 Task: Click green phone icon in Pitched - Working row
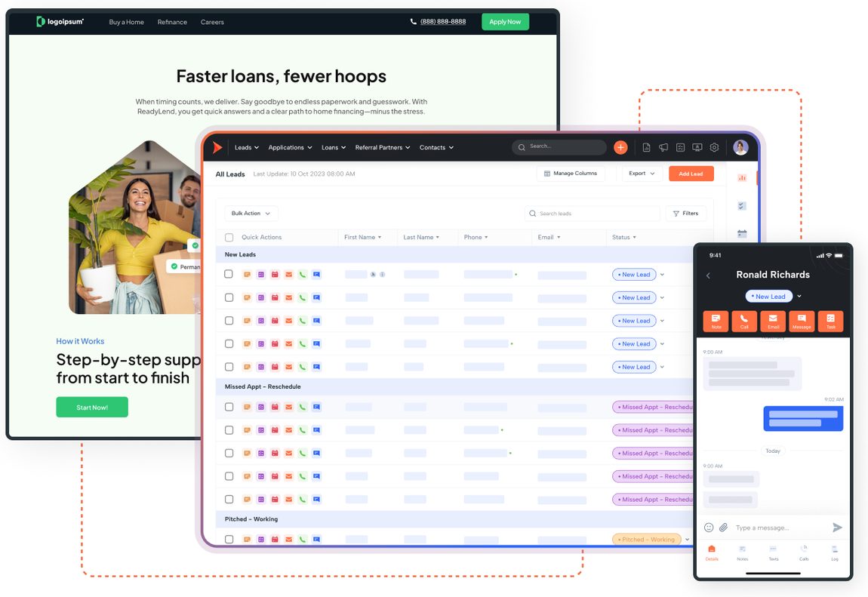pos(303,540)
